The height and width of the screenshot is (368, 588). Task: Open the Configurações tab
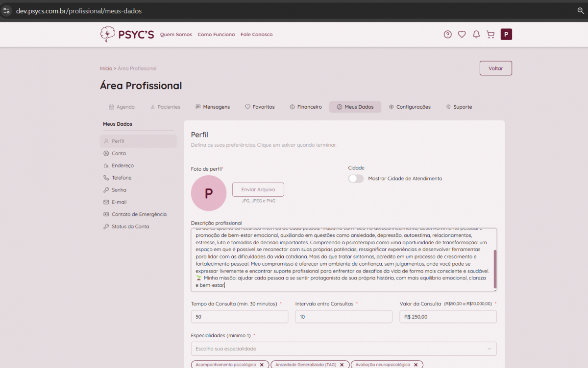tap(410, 107)
